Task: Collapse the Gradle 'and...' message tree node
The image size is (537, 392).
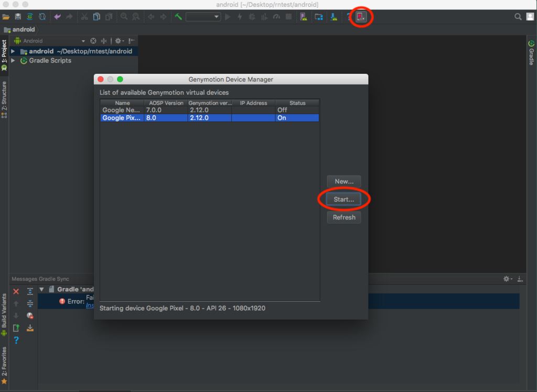Action: [x=42, y=289]
